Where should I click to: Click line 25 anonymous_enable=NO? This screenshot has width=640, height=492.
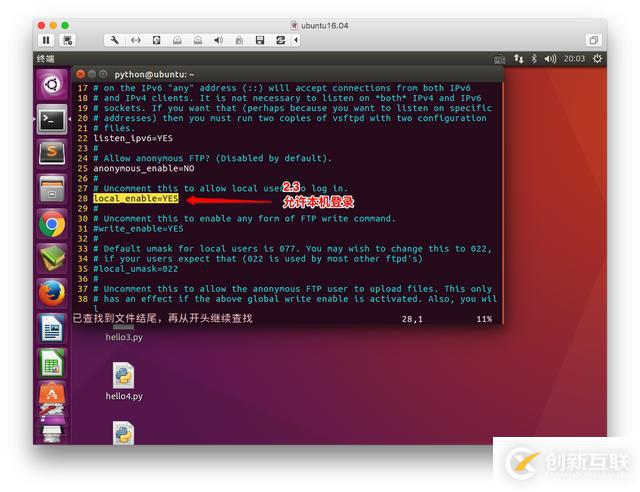click(144, 168)
